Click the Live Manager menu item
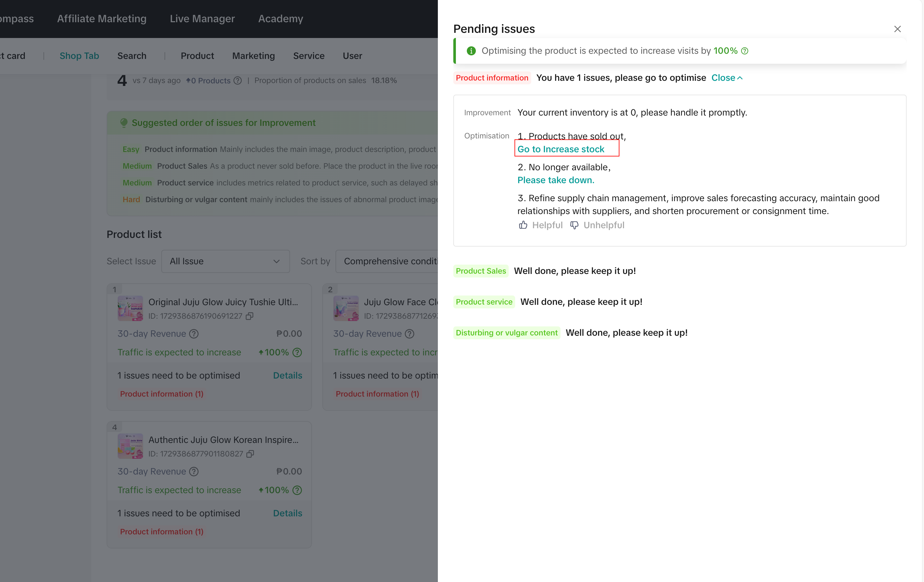Screen dimensions: 924x582 [x=202, y=19]
